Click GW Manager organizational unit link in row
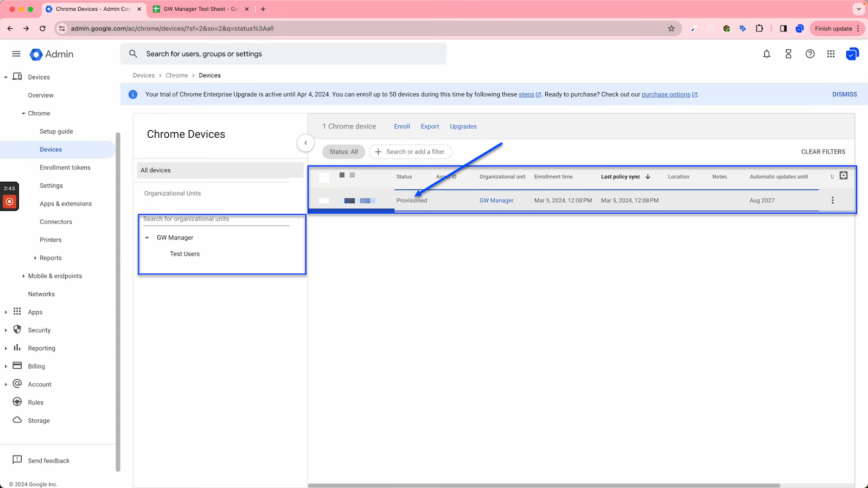Screen dimensions: 868x488 point(496,201)
